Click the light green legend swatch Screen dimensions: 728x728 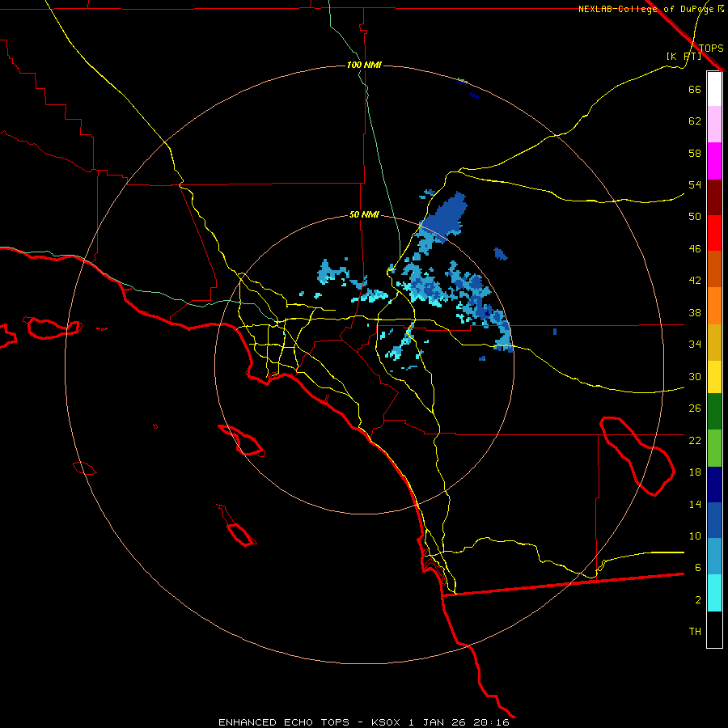pyautogui.click(x=714, y=448)
